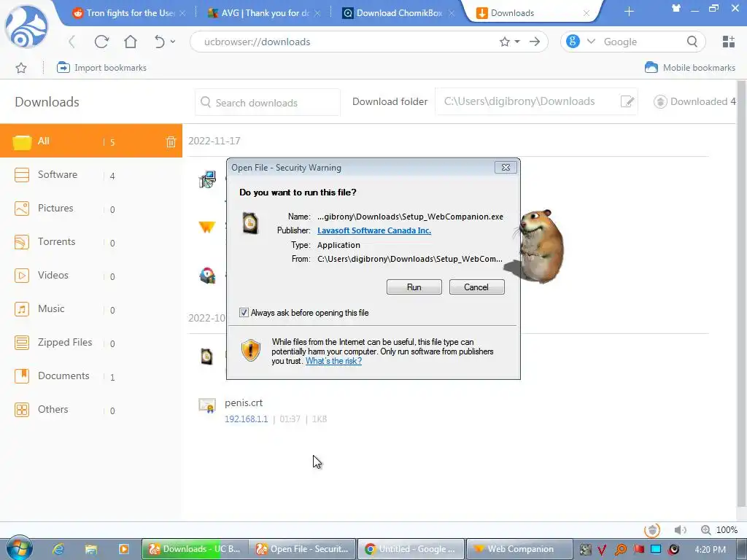Click Run in the Security Warning dialog
This screenshot has width=747, height=560.
[x=414, y=287]
